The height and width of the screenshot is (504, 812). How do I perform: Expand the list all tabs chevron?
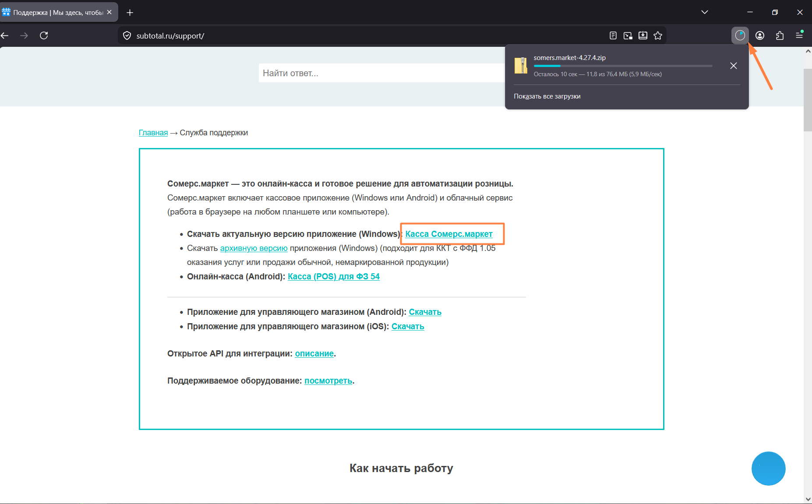tap(705, 12)
